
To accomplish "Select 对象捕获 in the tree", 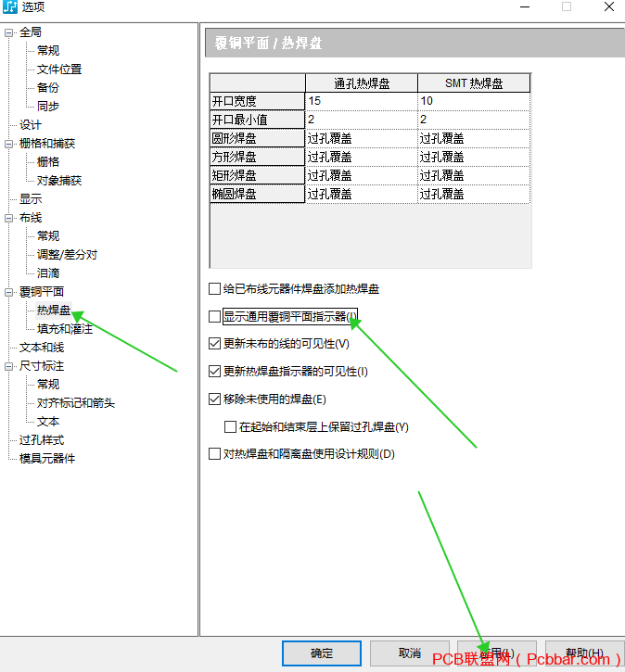I will [x=59, y=181].
